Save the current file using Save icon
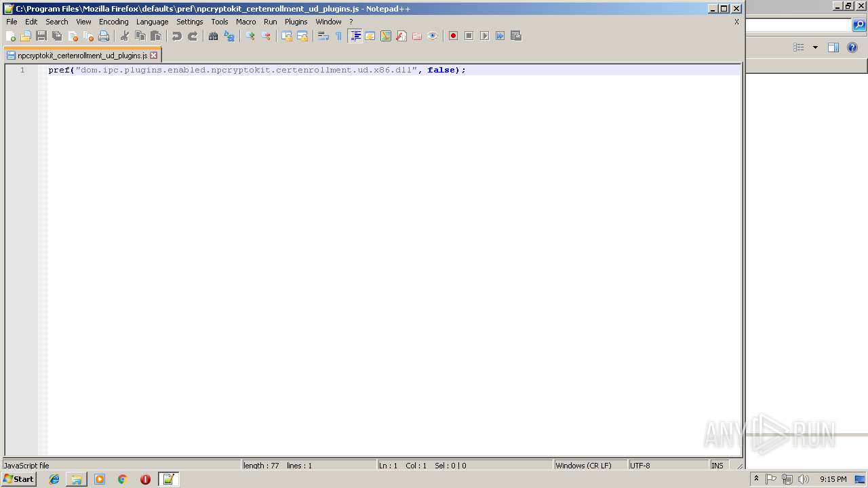This screenshot has height=488, width=868. tap(41, 36)
